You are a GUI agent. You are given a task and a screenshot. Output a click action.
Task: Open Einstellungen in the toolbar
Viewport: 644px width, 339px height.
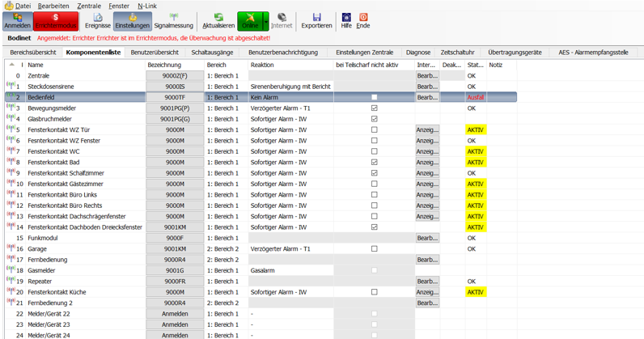(x=132, y=20)
